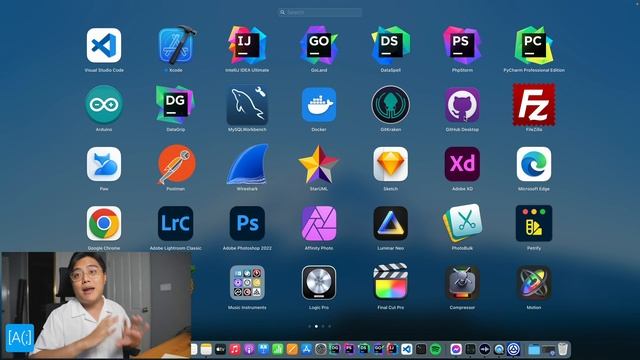640x360 pixels.
Task: Launch Adobe XD
Action: [x=462, y=164]
